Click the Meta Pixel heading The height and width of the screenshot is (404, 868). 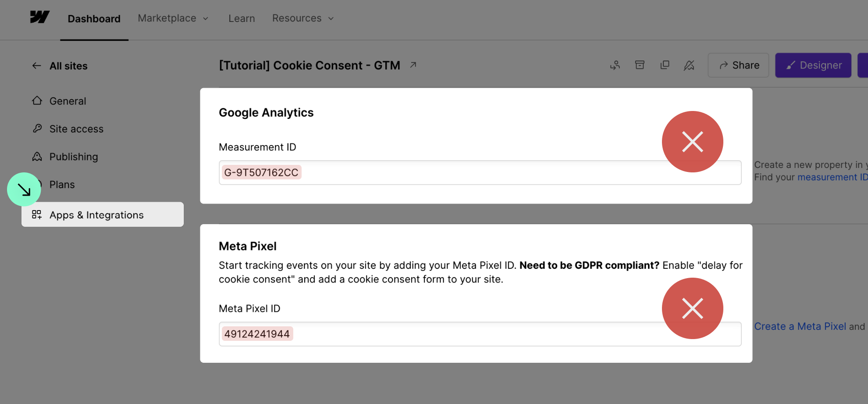248,246
